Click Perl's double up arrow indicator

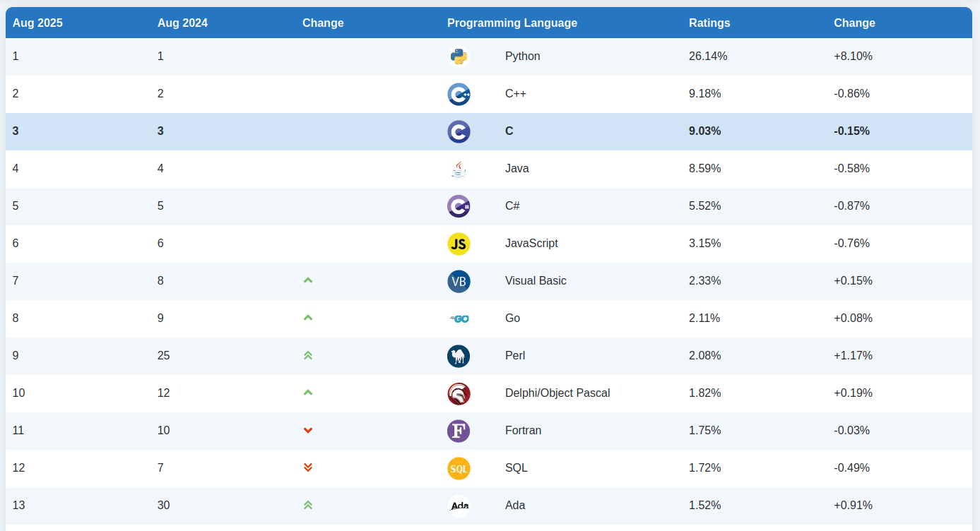coord(307,355)
